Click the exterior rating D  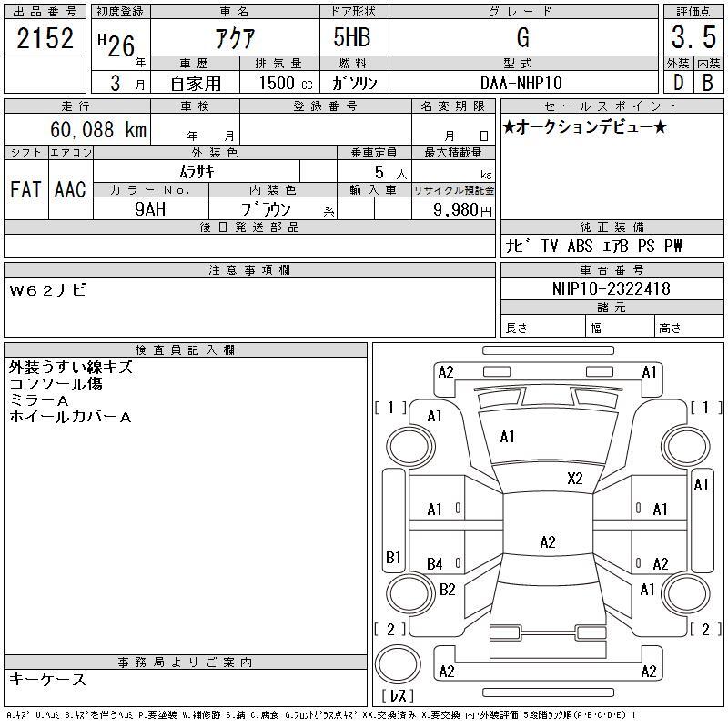(x=678, y=83)
